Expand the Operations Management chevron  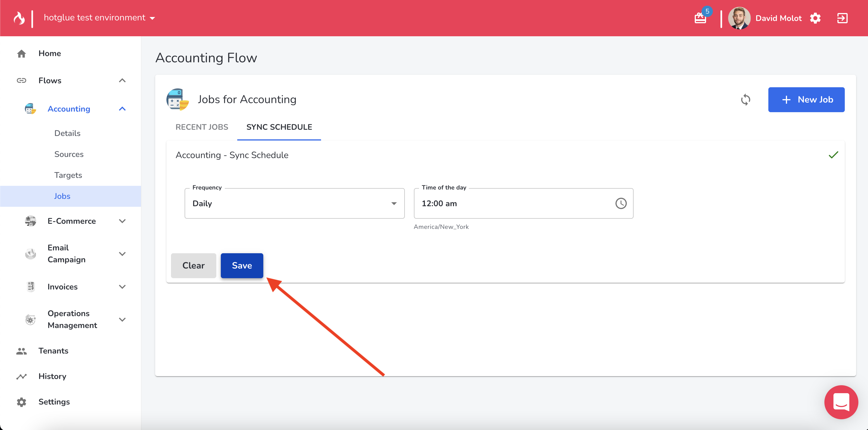pyautogui.click(x=122, y=320)
